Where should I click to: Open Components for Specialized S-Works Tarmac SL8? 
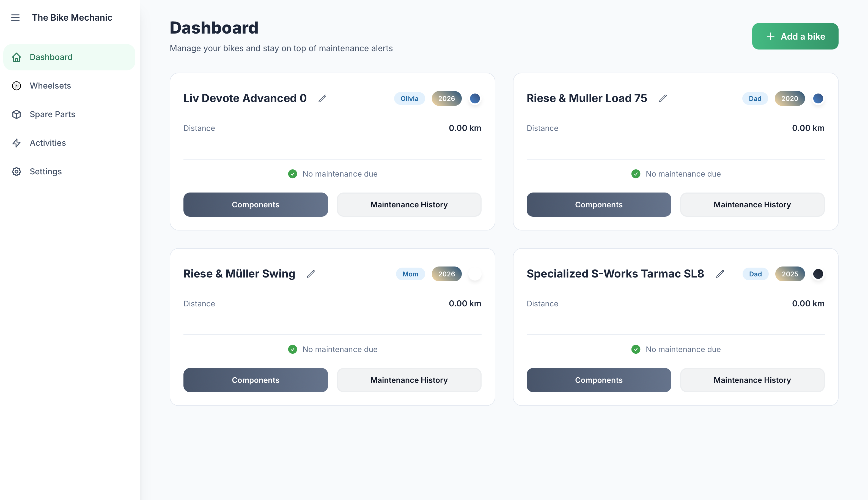(x=598, y=380)
